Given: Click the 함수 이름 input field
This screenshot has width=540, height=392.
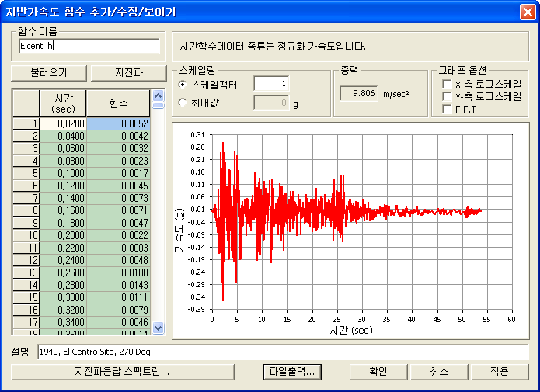Looking at the screenshot, I should [89, 46].
